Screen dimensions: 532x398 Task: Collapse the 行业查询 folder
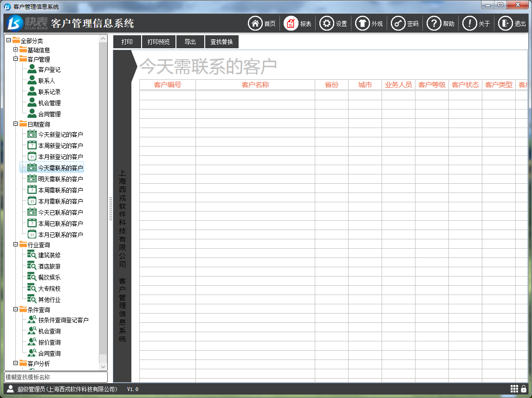16,244
